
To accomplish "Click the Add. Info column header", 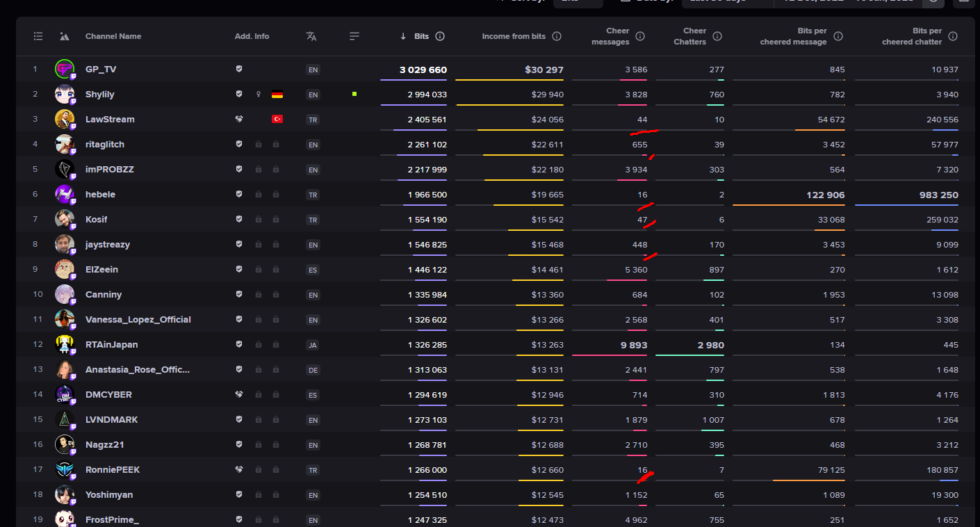I will click(252, 36).
